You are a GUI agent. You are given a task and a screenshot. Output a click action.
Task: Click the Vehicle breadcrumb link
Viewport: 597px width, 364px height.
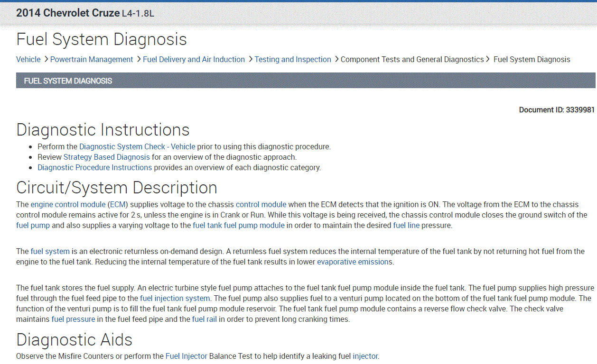[x=28, y=59]
